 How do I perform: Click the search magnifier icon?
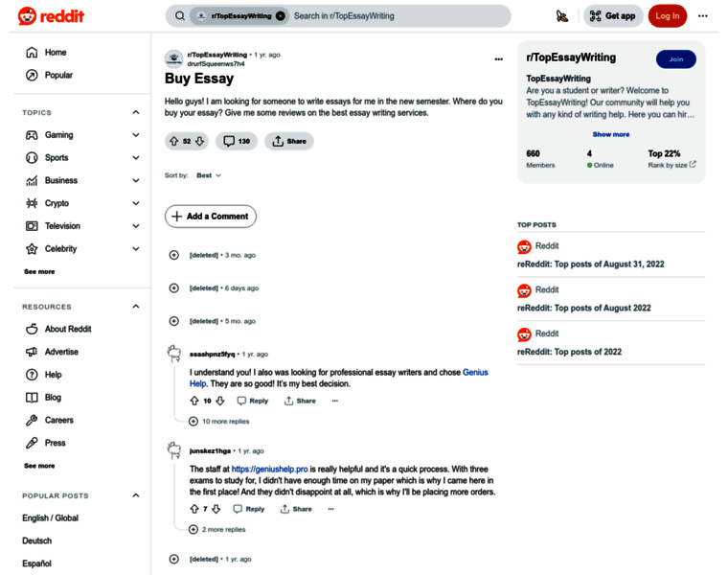point(180,15)
